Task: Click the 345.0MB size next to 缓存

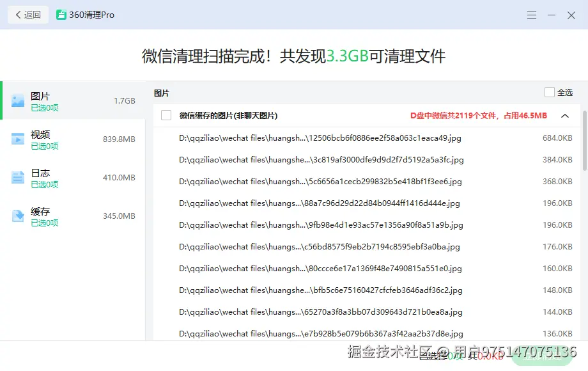Action: click(119, 216)
